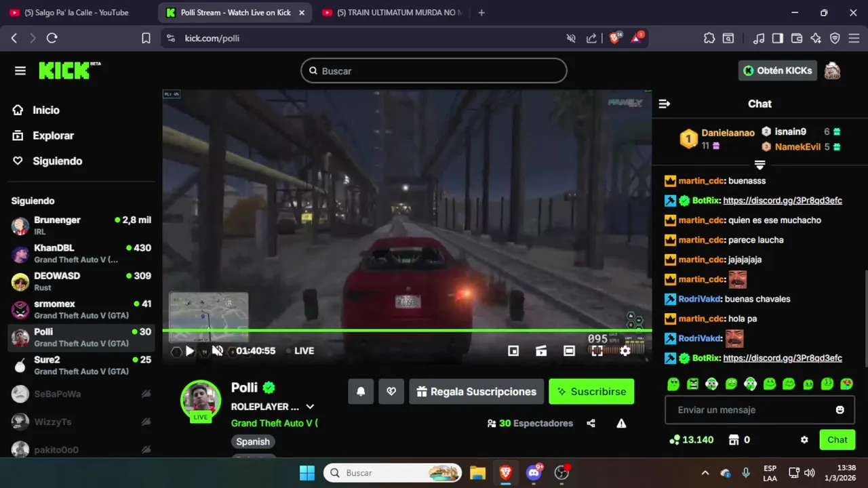The image size is (868, 488).
Task: Bookmark this page in browser
Action: [x=146, y=39]
